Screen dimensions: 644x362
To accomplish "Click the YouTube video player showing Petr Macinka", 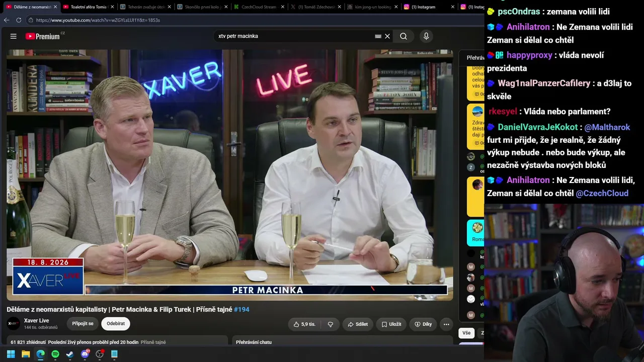I will click(230, 174).
